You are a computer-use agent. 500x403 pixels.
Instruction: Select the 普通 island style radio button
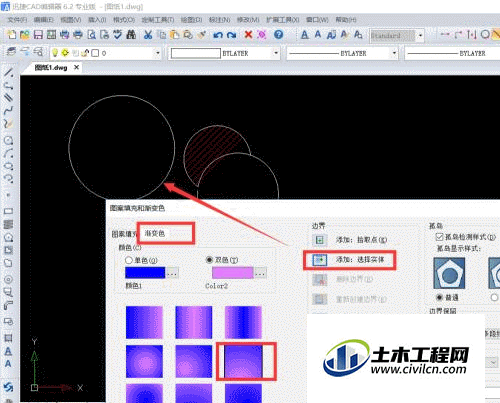pyautogui.click(x=440, y=297)
